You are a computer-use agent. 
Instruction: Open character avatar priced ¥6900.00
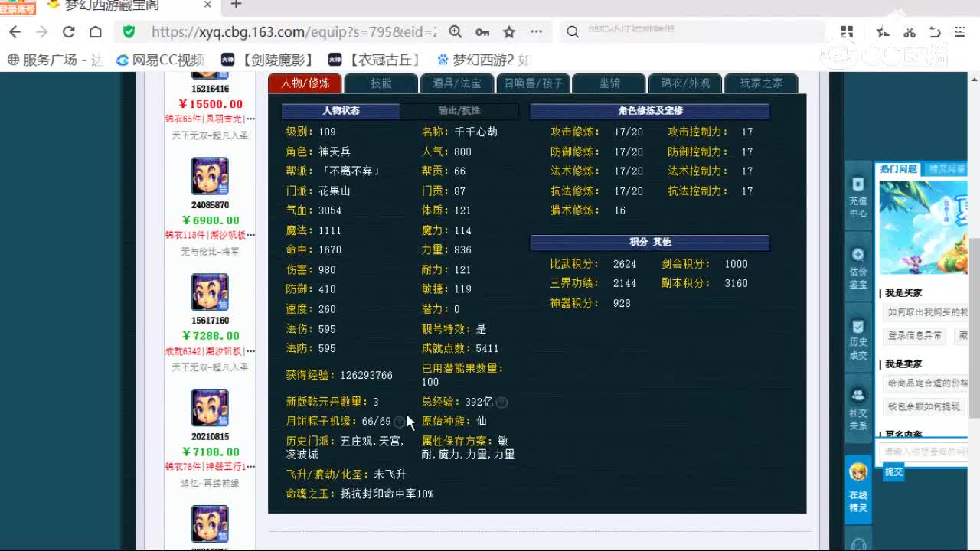[x=210, y=177]
